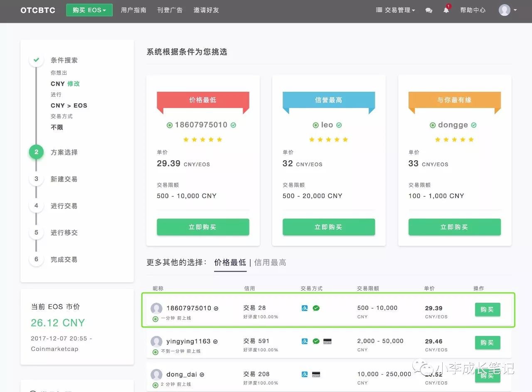Click step 3 新建交易 in progress sidebar
532x392 pixels.
coord(64,179)
